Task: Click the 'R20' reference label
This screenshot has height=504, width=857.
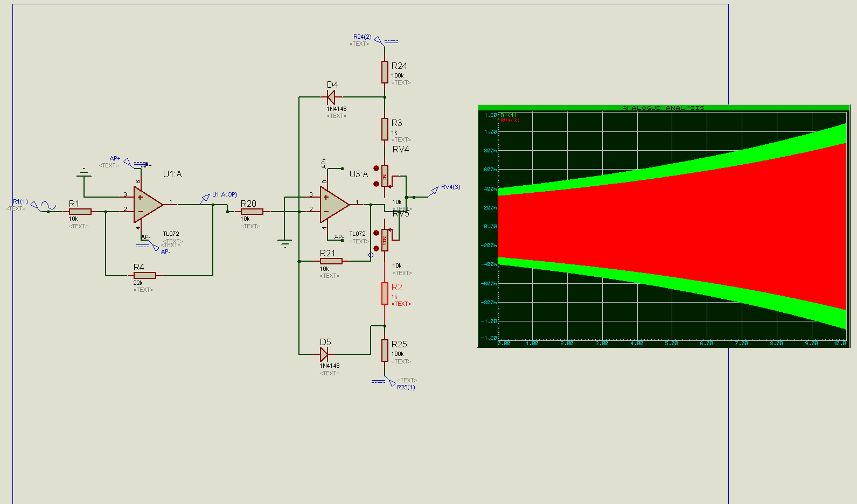Action: [x=248, y=204]
